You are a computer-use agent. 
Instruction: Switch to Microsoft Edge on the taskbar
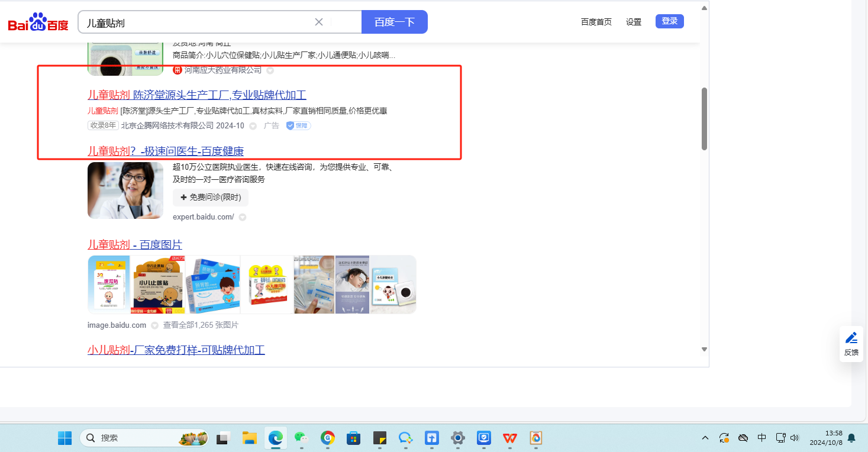[x=275, y=438]
